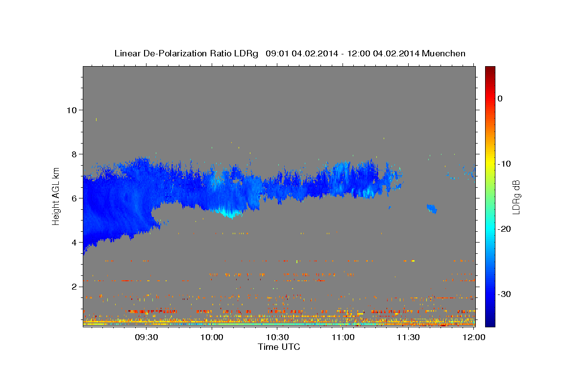This screenshot has height=392, width=588.
Task: Click colorbar value -30 label
Action: click(x=504, y=294)
